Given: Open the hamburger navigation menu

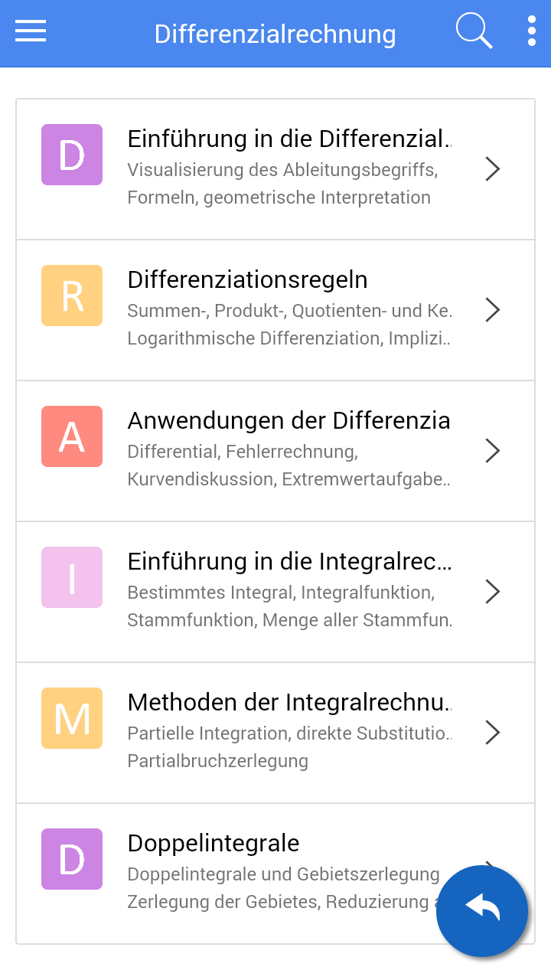Looking at the screenshot, I should click(x=31, y=32).
